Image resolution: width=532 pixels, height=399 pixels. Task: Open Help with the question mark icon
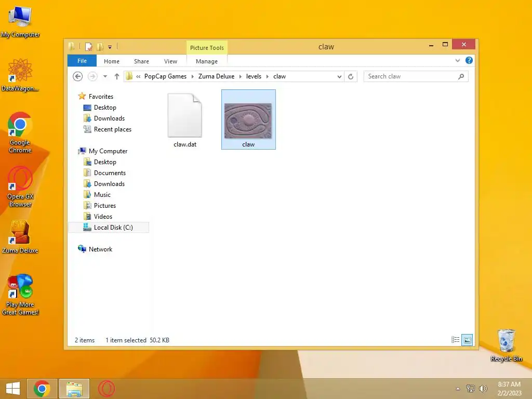pyautogui.click(x=469, y=60)
